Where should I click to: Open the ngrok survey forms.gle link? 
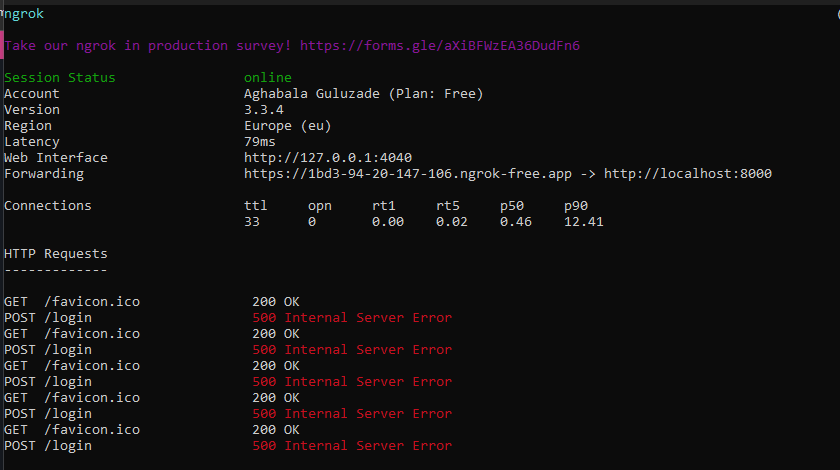point(439,46)
